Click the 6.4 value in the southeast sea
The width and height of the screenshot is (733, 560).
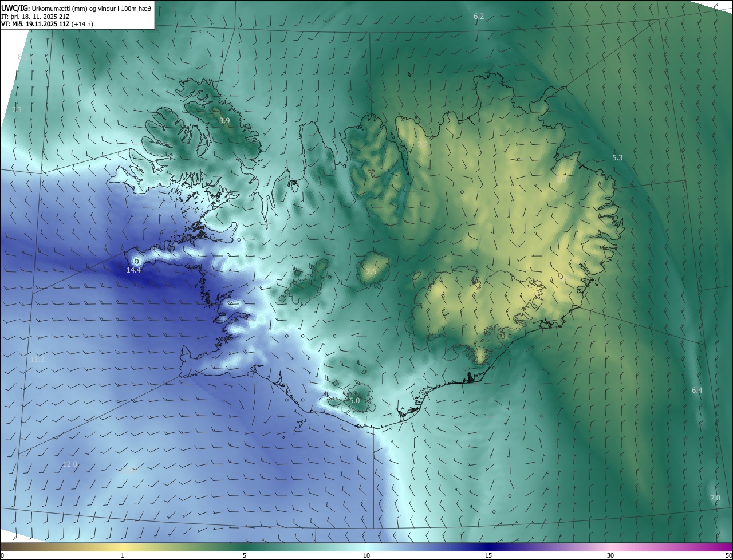[696, 391]
